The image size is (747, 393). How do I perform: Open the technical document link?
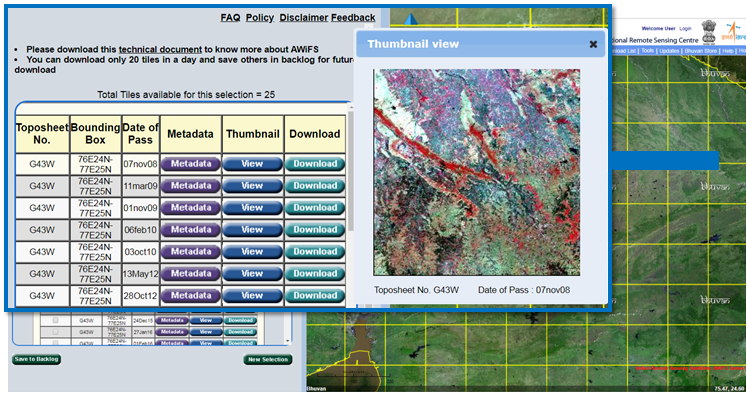[x=160, y=49]
